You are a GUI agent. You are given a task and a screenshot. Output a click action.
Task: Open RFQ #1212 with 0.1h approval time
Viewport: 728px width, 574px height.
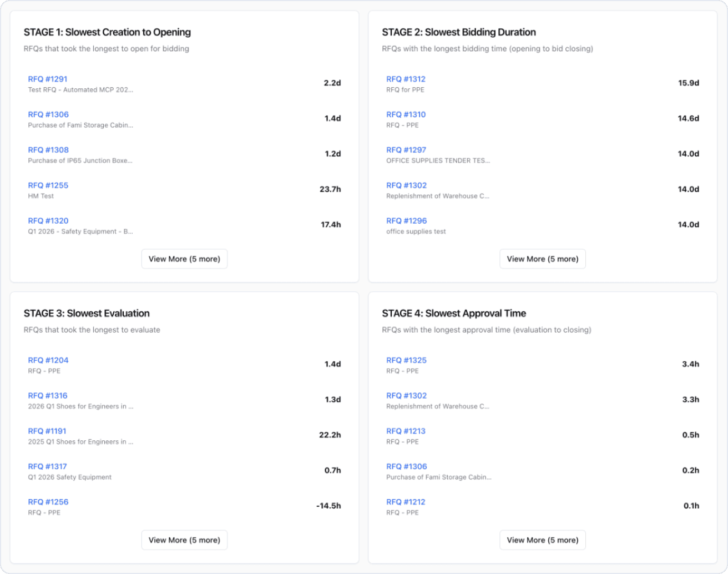click(x=406, y=501)
